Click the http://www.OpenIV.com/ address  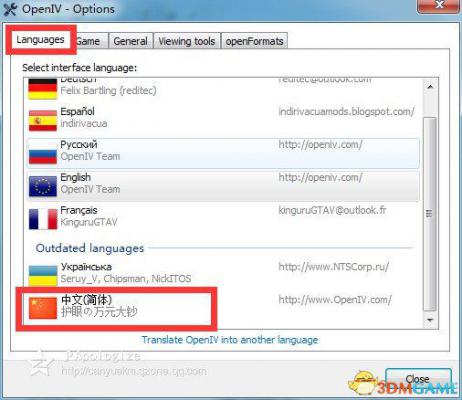click(335, 300)
